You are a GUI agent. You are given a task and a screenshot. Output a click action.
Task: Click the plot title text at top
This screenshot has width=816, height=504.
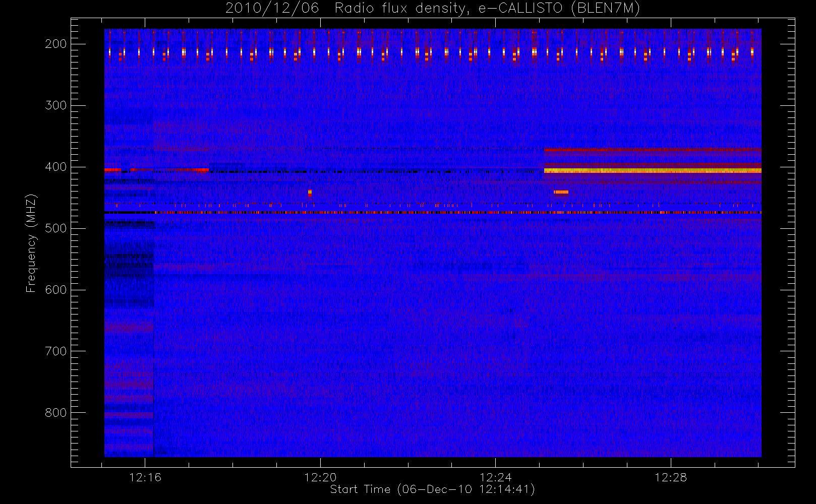coord(433,8)
